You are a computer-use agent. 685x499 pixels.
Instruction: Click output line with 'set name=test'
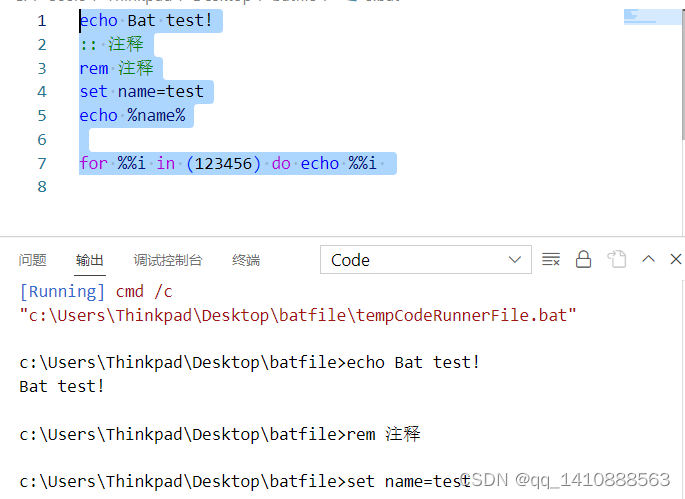click(x=245, y=482)
